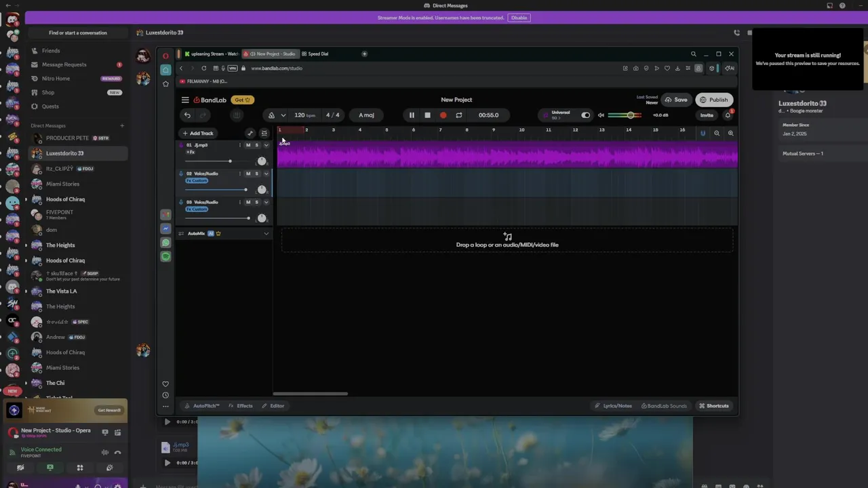Toggle the Universal mastering switch

(586, 115)
